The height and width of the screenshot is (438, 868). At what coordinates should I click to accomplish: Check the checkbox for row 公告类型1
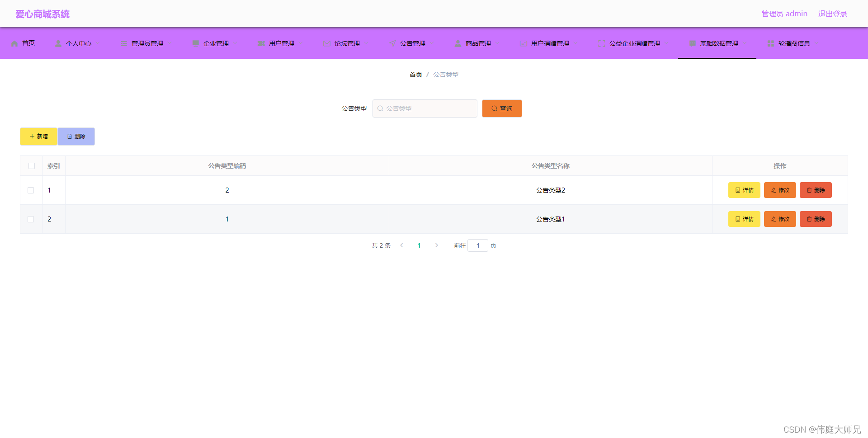(31, 219)
